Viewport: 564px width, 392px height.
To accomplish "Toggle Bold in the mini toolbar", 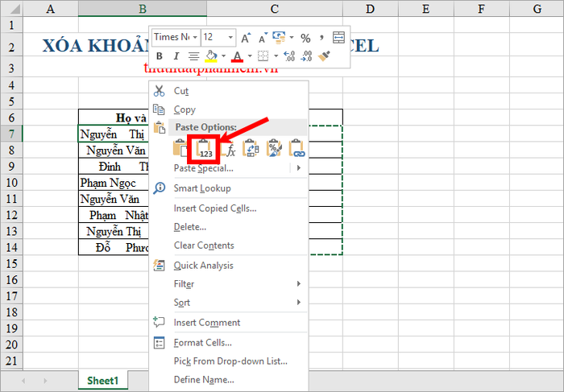I will coord(160,56).
